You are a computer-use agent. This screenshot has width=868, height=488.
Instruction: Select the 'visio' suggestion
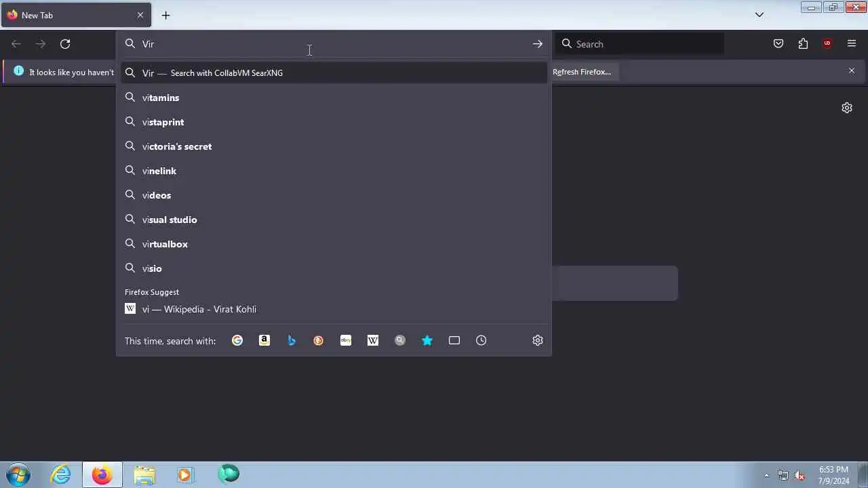pyautogui.click(x=334, y=268)
